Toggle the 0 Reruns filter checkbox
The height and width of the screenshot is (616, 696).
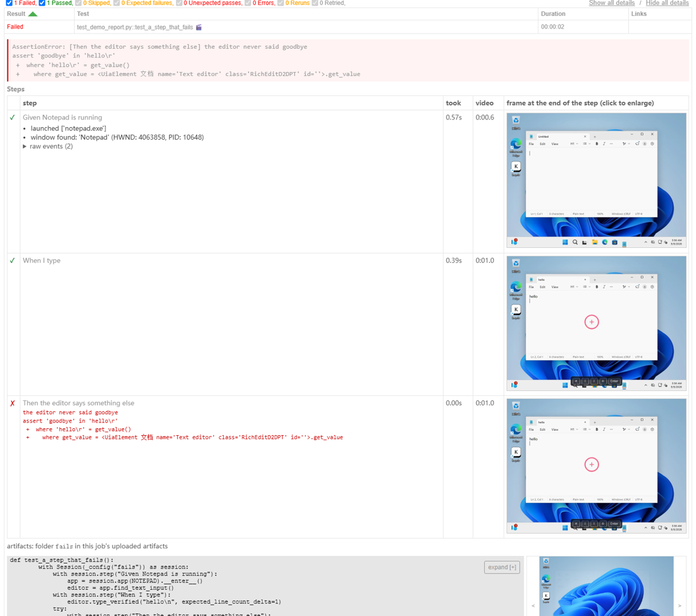[280, 3]
